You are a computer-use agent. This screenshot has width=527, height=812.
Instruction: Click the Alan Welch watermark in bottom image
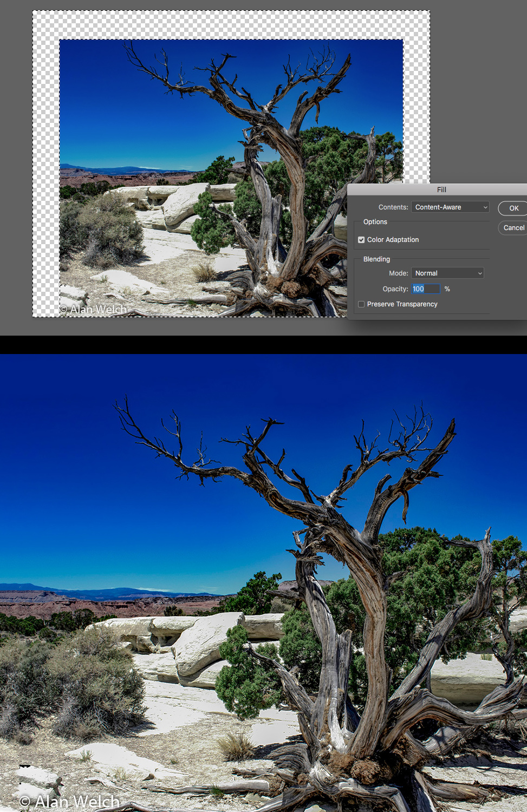tap(69, 802)
